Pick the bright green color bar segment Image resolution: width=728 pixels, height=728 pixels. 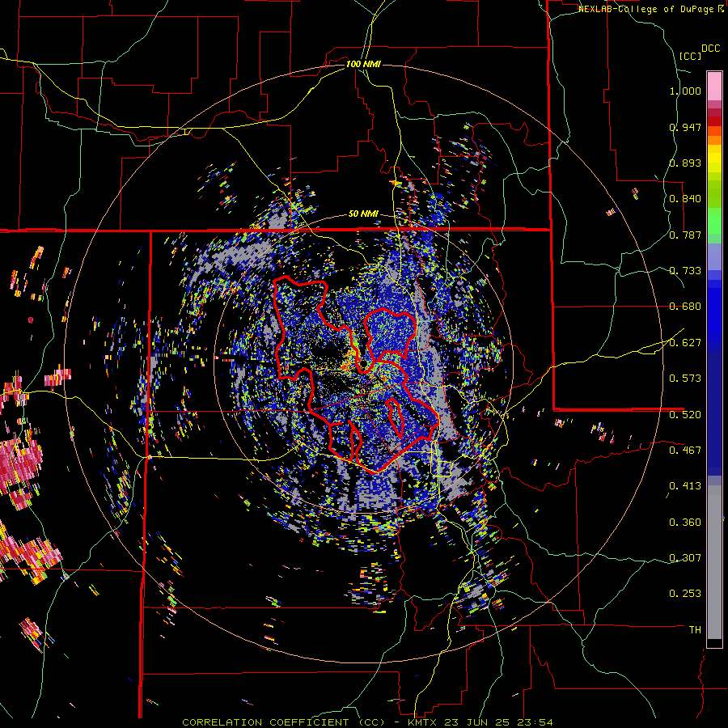[x=714, y=221]
